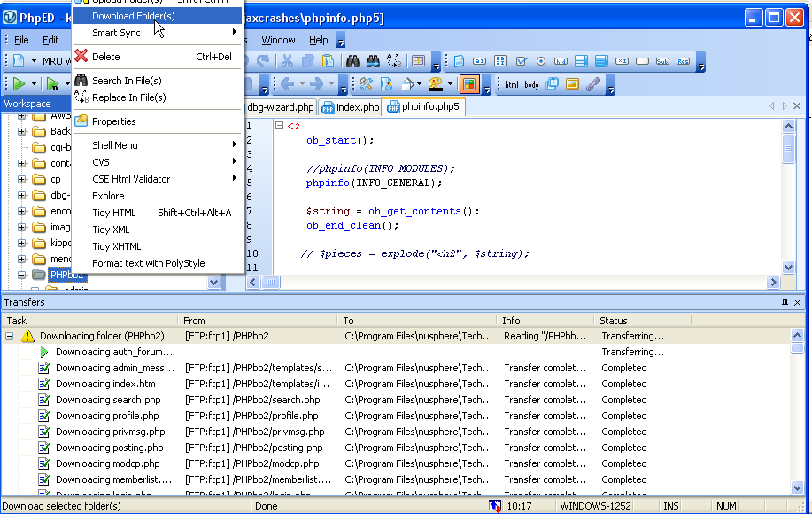Expand the cp folder in Workspace tree
The image size is (812, 514).
pyautogui.click(x=22, y=179)
